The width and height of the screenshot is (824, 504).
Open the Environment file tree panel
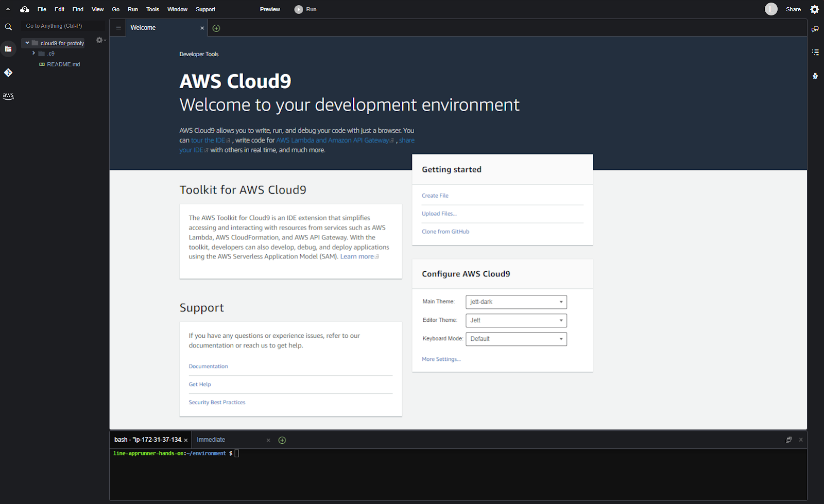tap(8, 48)
